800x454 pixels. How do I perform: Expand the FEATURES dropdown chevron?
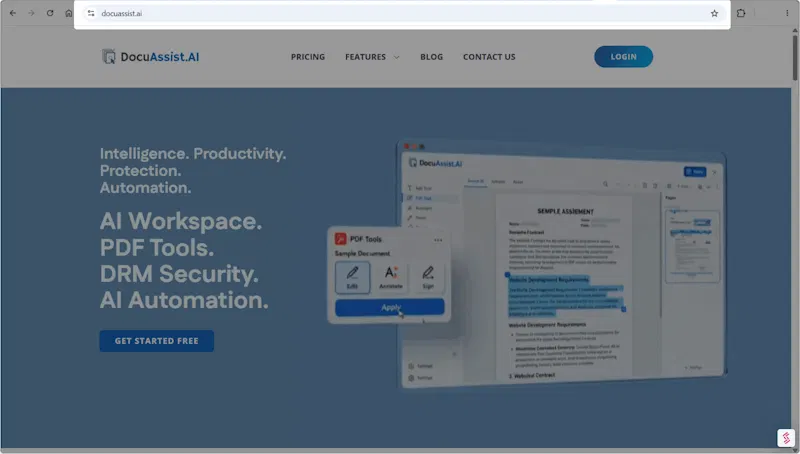(x=396, y=57)
